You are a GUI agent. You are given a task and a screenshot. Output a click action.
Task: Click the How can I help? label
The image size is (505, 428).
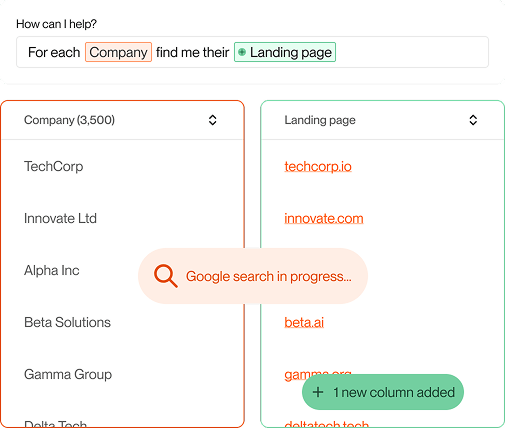coord(56,24)
